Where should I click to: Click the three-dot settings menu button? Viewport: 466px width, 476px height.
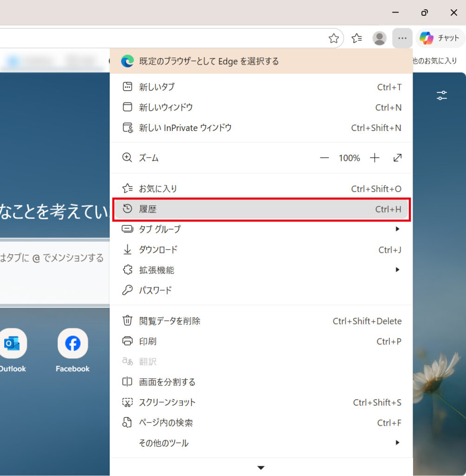coord(402,38)
